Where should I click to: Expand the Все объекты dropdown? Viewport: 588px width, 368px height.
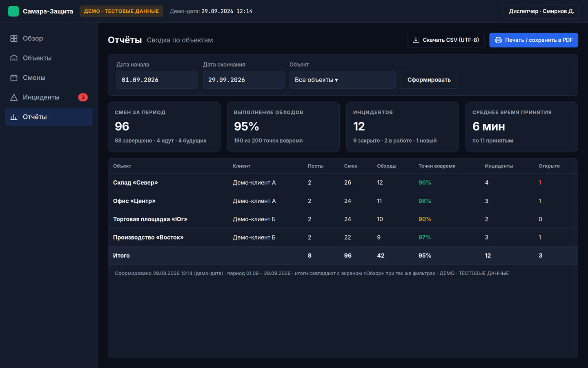click(x=342, y=80)
